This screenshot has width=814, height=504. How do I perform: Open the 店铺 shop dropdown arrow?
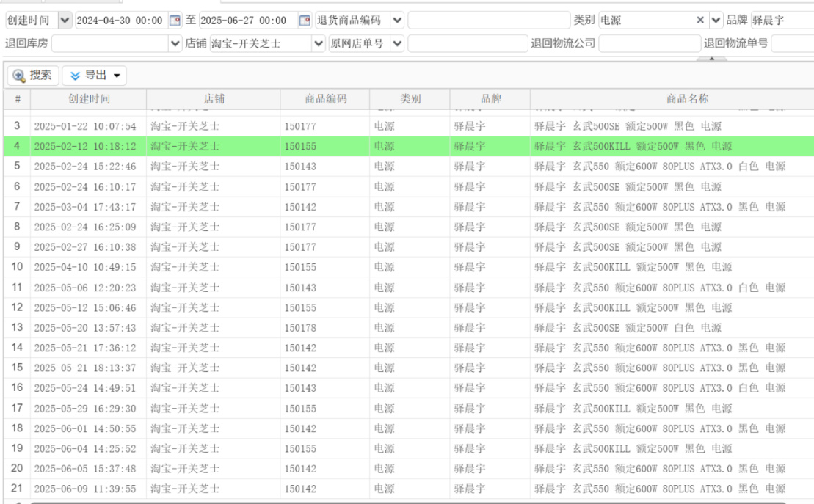coord(319,43)
